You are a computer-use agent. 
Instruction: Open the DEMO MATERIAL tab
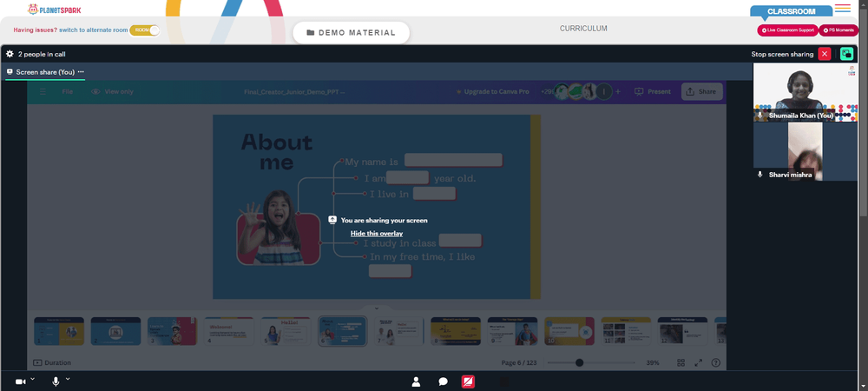pos(351,33)
